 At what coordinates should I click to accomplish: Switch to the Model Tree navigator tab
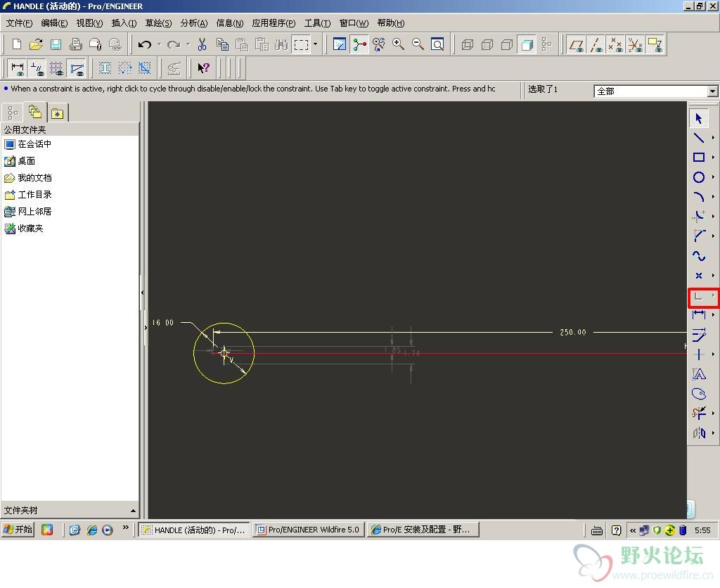point(13,113)
